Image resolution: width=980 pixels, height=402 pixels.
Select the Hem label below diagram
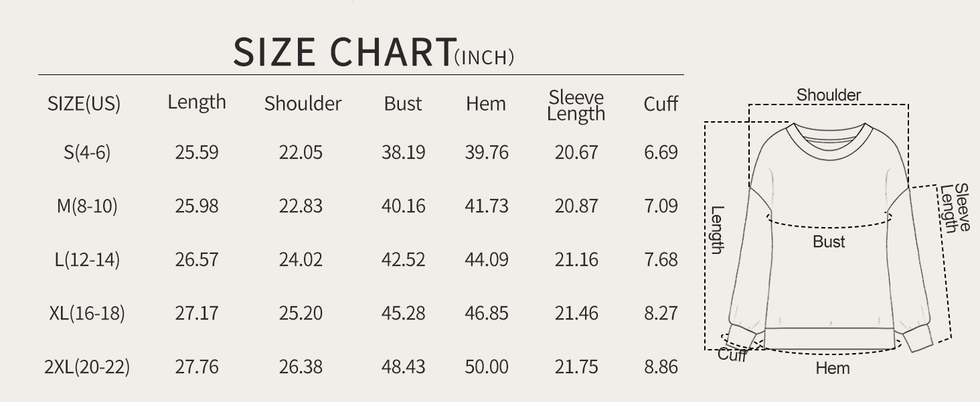(833, 368)
